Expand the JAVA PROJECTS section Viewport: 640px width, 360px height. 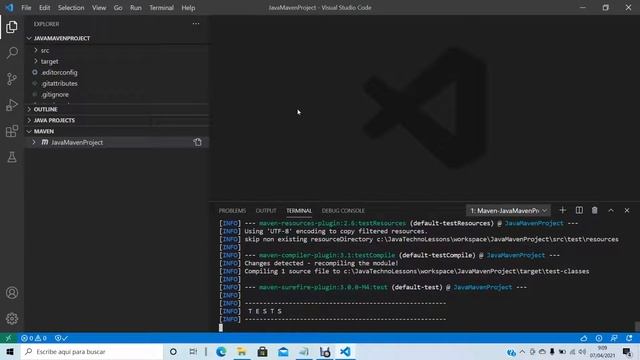[x=54, y=120]
